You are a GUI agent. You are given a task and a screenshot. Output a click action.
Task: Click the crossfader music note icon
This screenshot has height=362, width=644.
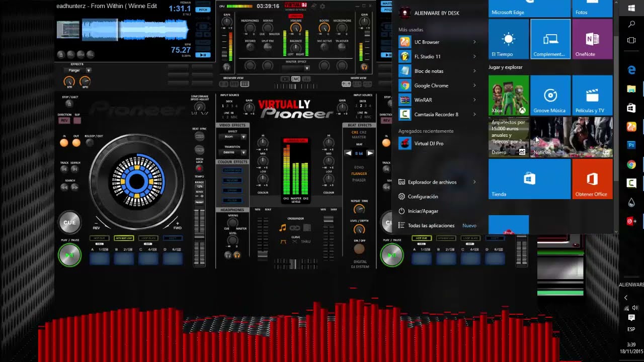coord(283,228)
